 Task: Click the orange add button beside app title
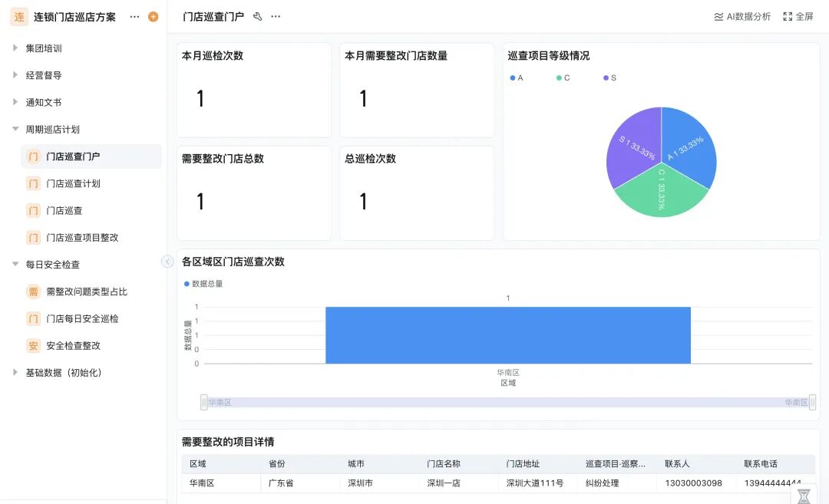click(153, 17)
